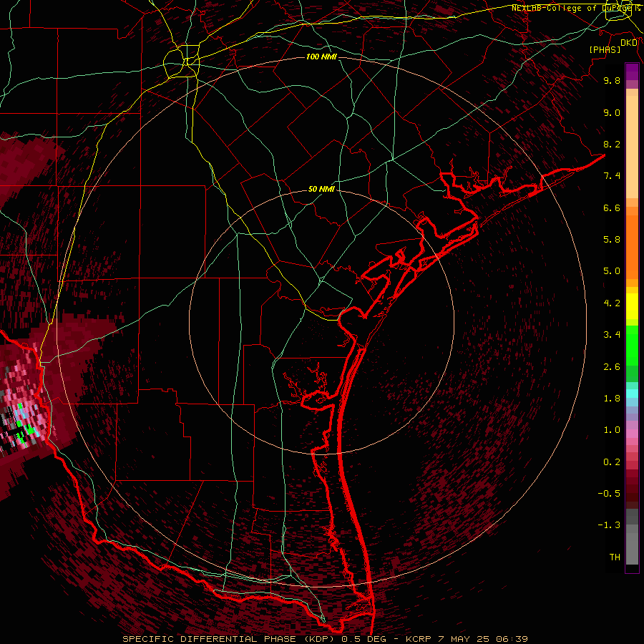Click the 1.0 value on the color scale
Viewport: 644px width, 644px height.
612,430
